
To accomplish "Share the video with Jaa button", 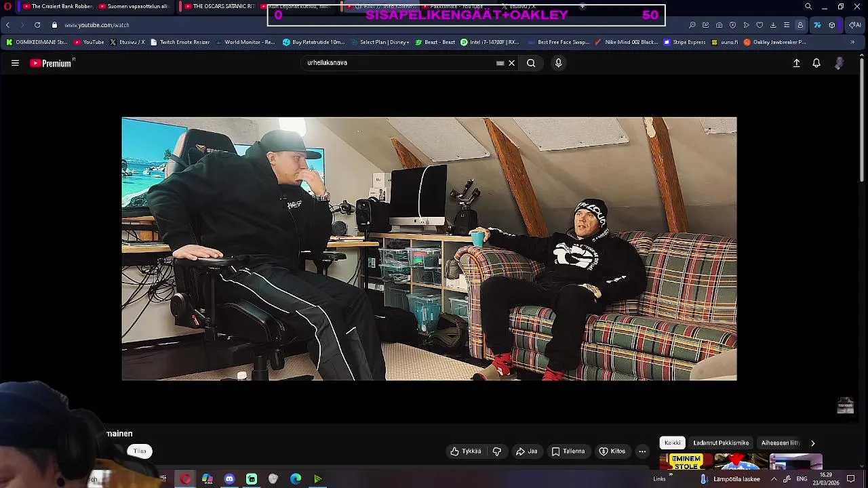I will (526, 451).
